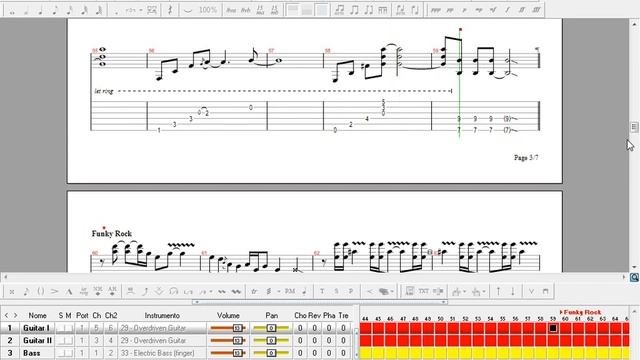Toggle Mute for Guitar II track

(69, 340)
